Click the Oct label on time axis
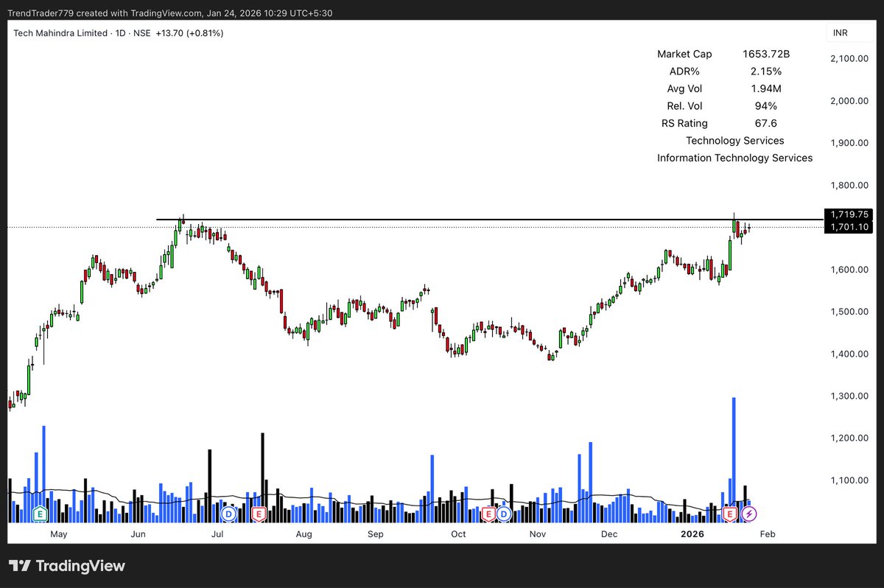884x588 pixels. [x=458, y=533]
